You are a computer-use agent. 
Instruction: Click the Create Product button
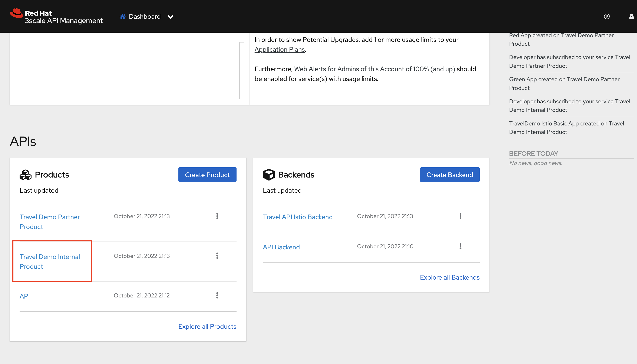coord(207,174)
